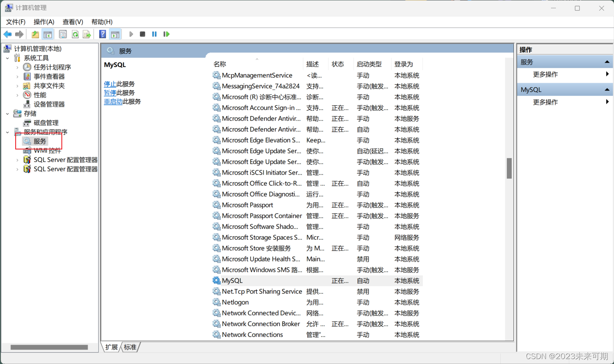Sort by 状态 column header
The image size is (614, 364).
tap(341, 64)
